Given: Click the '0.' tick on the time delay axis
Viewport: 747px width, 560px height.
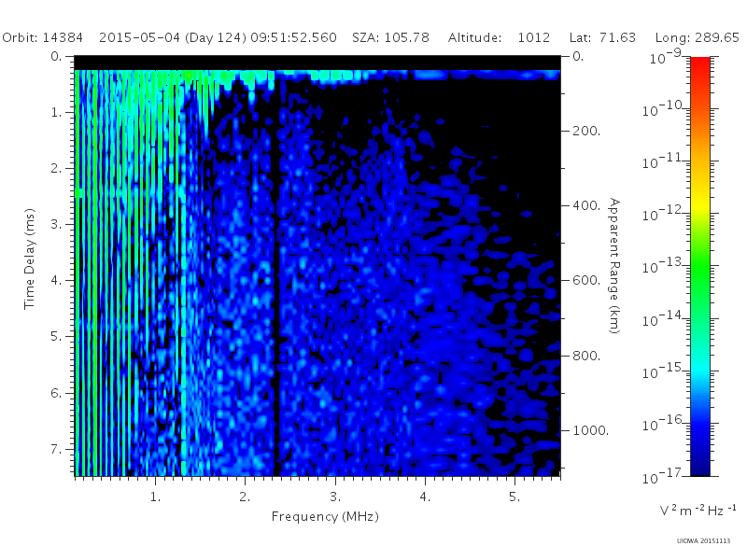Looking at the screenshot, I should click(56, 56).
